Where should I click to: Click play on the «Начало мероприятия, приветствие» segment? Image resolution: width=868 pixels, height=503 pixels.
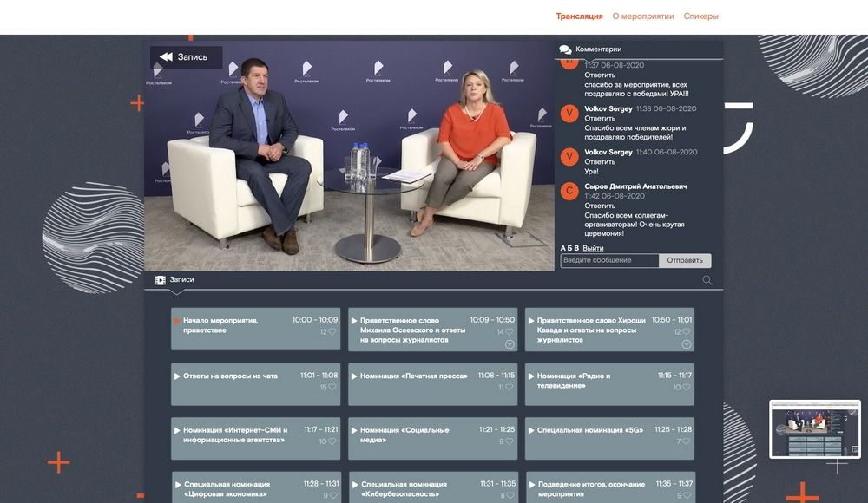pyautogui.click(x=176, y=320)
